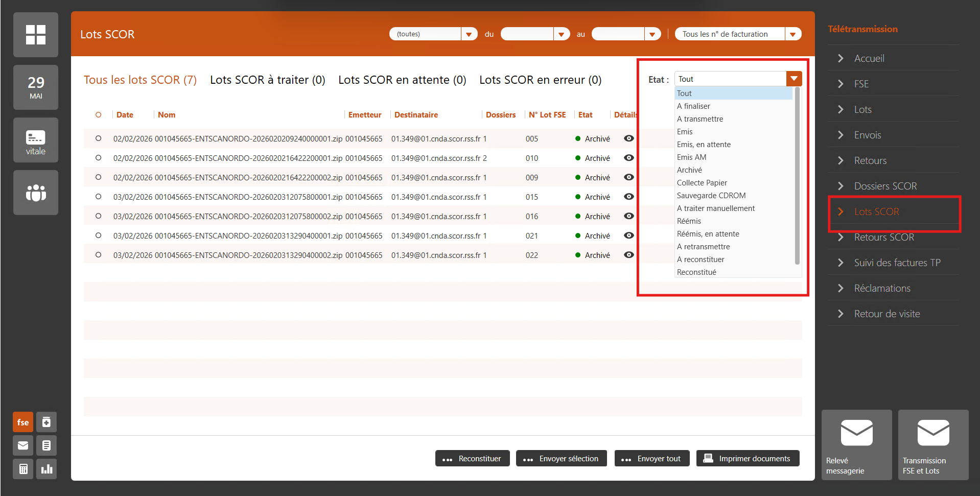The height and width of the screenshot is (496, 980).
Task: Open the 29 MAI calendar tile
Action: point(36,87)
